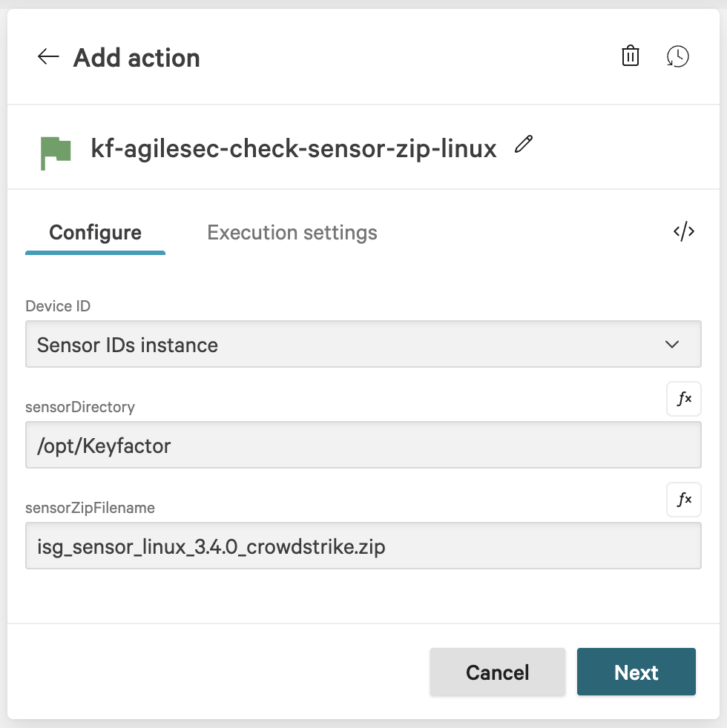Delete the action with the trash icon
Viewport: 727px width, 728px height.
pos(630,56)
